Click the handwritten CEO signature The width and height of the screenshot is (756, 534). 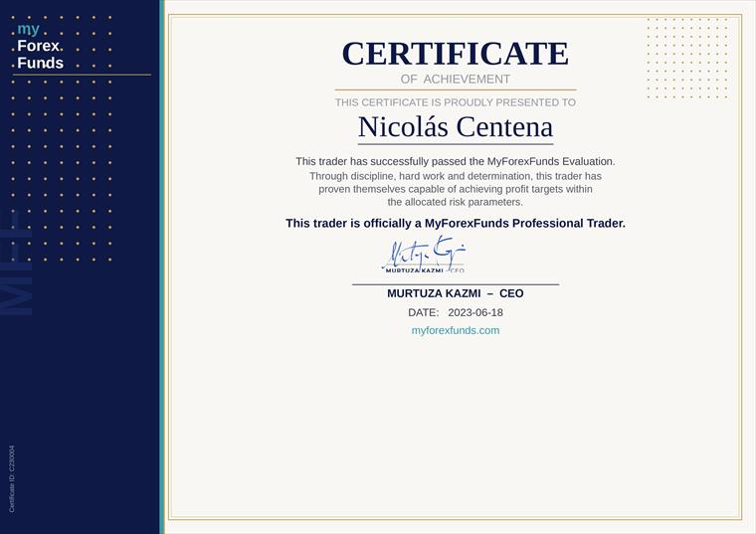424,255
